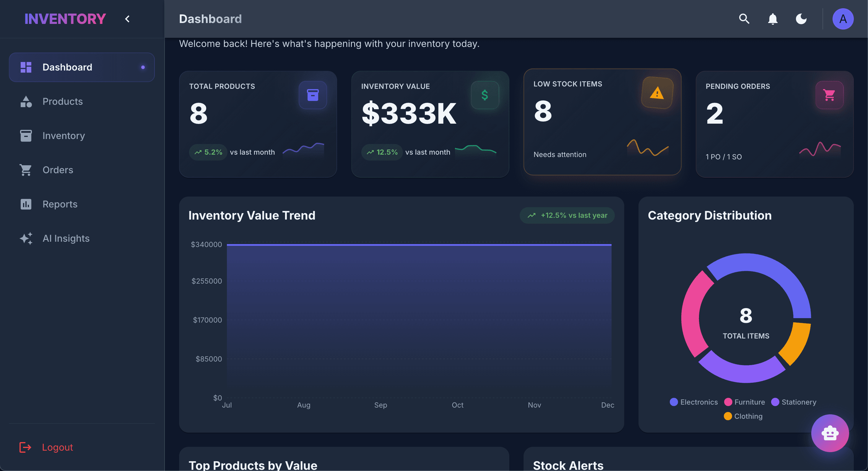Click the Reports bar-chart icon
This screenshot has width=868, height=471.
point(26,204)
